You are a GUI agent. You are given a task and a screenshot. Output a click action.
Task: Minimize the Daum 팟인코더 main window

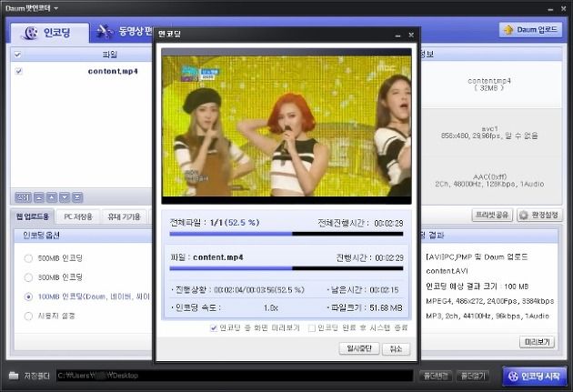550,9
